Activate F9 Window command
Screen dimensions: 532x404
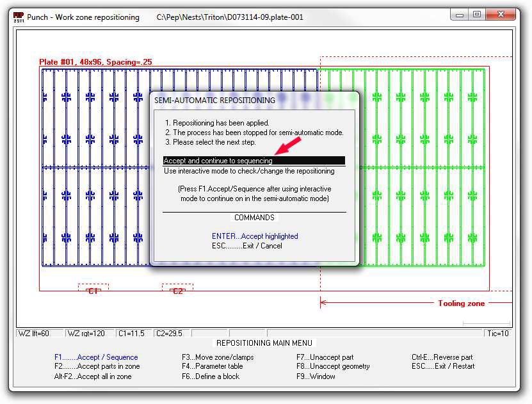point(312,376)
